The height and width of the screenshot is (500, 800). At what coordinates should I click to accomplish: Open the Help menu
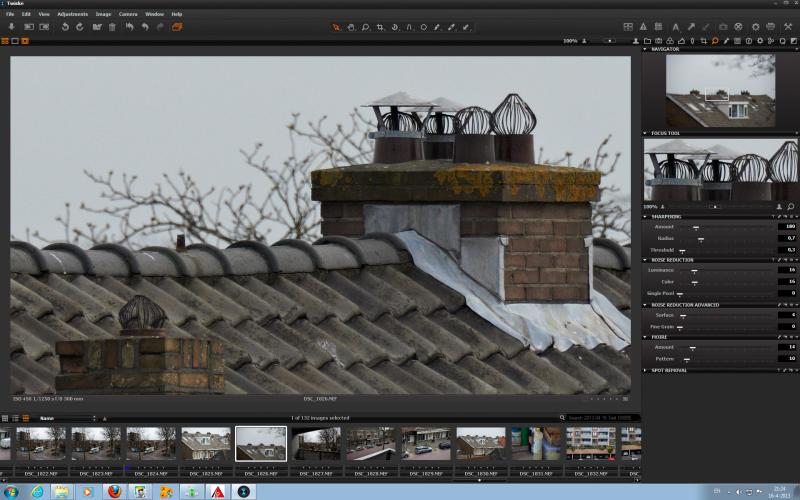(x=177, y=14)
